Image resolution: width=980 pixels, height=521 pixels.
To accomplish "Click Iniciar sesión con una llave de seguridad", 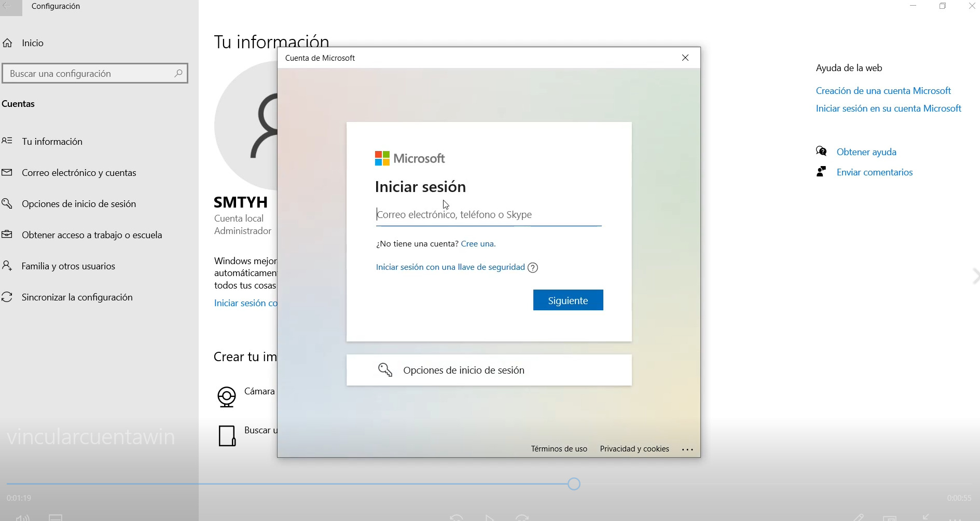I will (450, 267).
